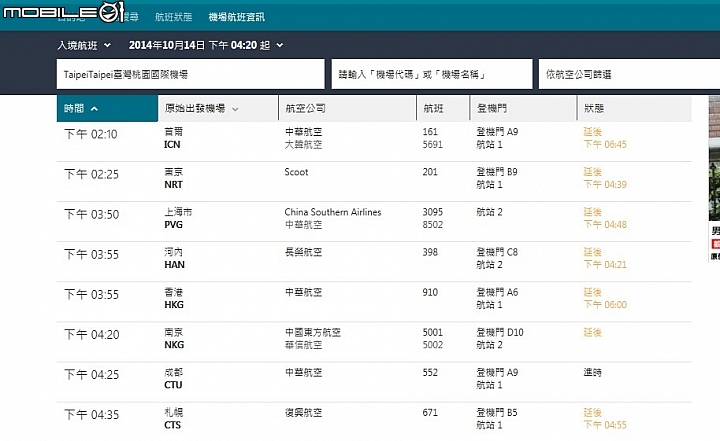This screenshot has width=720, height=441.
Task: Open the date and time selector 2014年10月14日
Action: pos(206,45)
